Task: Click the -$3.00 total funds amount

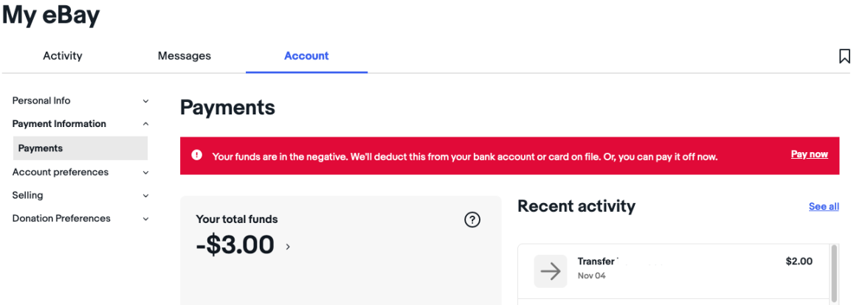Action: (x=235, y=244)
